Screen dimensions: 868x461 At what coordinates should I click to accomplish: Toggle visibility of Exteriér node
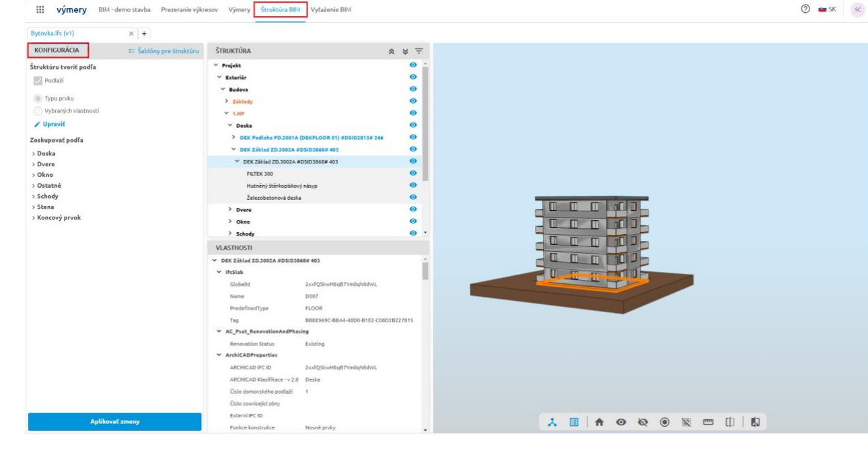413,77
